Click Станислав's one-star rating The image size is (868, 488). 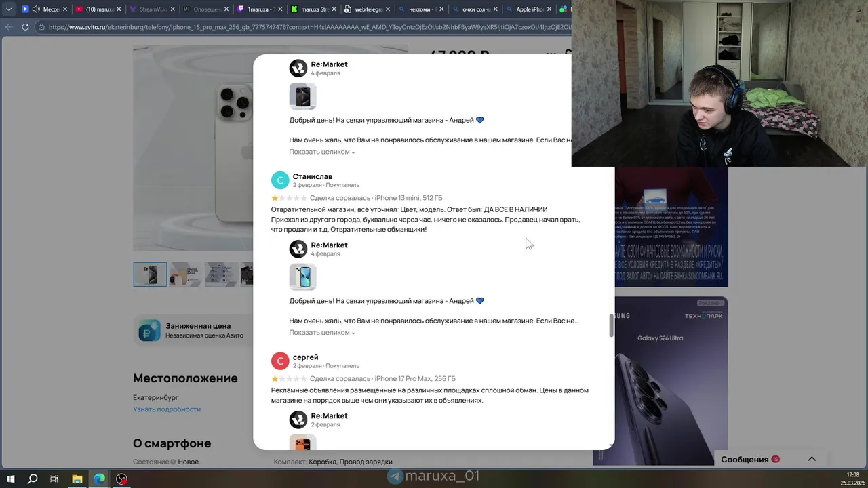click(x=289, y=198)
